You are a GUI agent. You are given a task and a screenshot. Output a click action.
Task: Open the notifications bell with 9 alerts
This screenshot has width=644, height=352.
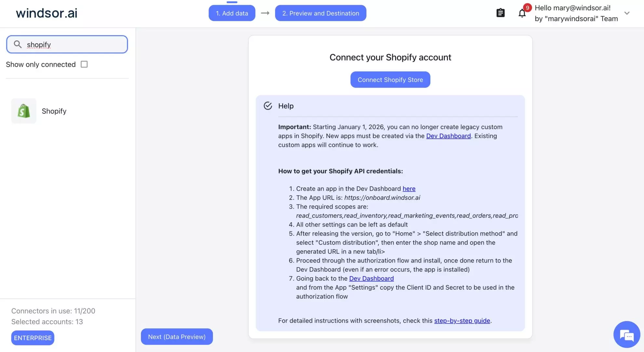[522, 13]
